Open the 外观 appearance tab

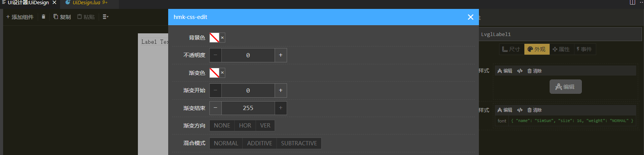pyautogui.click(x=536, y=49)
